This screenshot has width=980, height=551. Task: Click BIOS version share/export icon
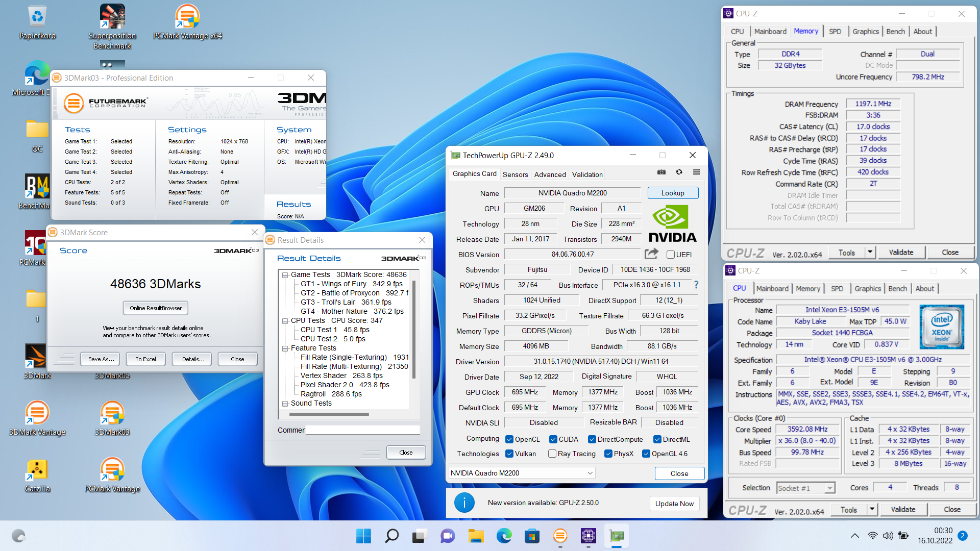(x=651, y=254)
